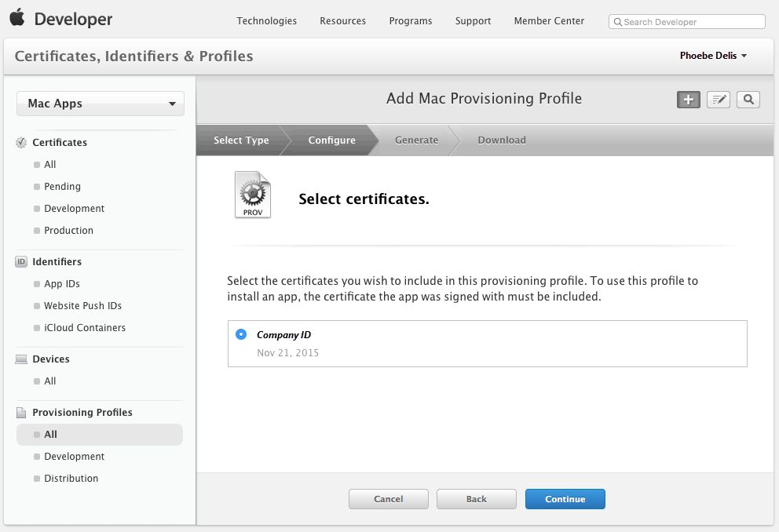Open the edit profiles pencil icon
The height and width of the screenshot is (532, 779).
[718, 99]
